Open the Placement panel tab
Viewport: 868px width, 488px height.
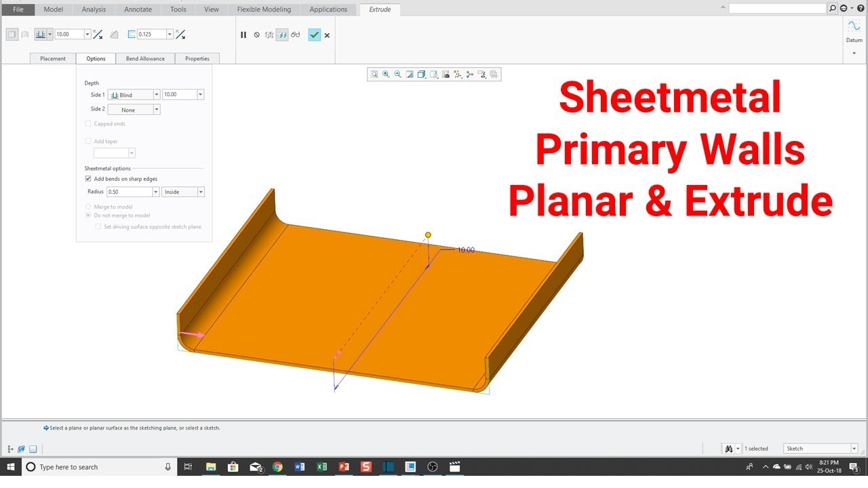53,58
